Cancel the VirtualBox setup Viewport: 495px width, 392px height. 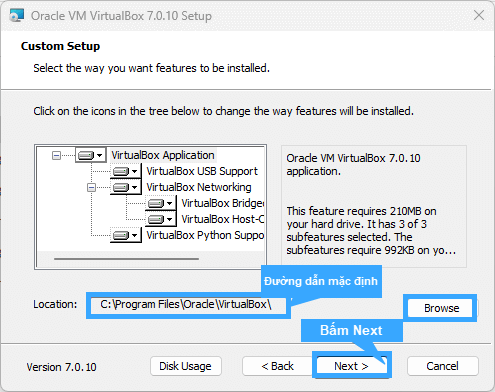442,366
